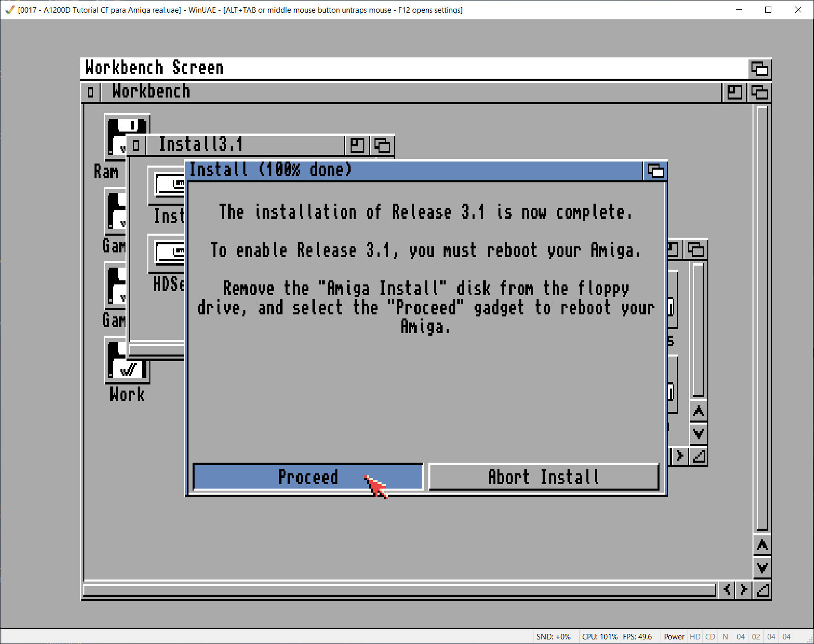This screenshot has height=644, width=814.
Task: Click the Proceed button to reboot
Action: tap(308, 477)
